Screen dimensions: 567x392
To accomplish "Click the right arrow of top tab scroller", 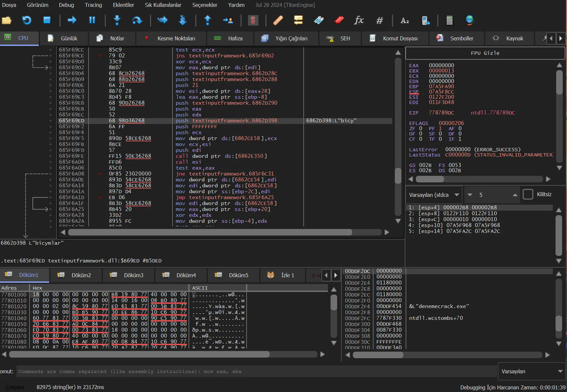I will click(x=560, y=38).
